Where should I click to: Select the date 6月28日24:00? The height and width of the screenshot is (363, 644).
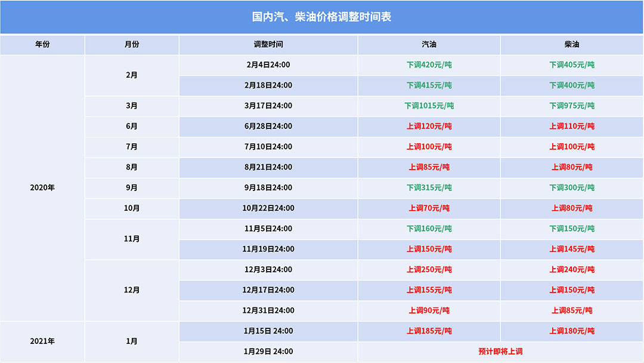pos(268,126)
